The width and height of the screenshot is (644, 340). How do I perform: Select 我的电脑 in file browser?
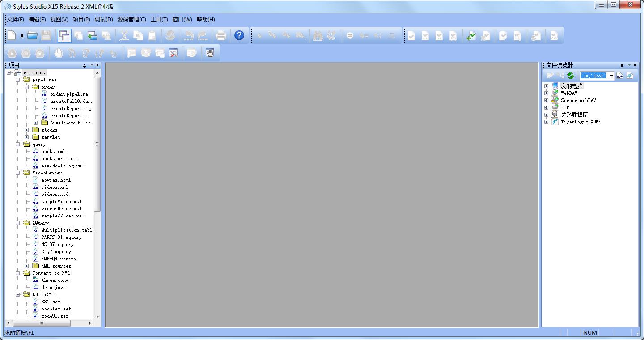572,86
